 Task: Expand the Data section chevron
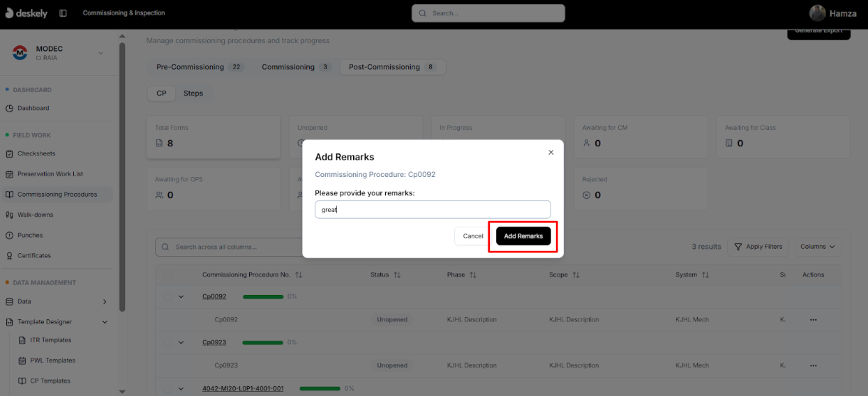tap(105, 302)
